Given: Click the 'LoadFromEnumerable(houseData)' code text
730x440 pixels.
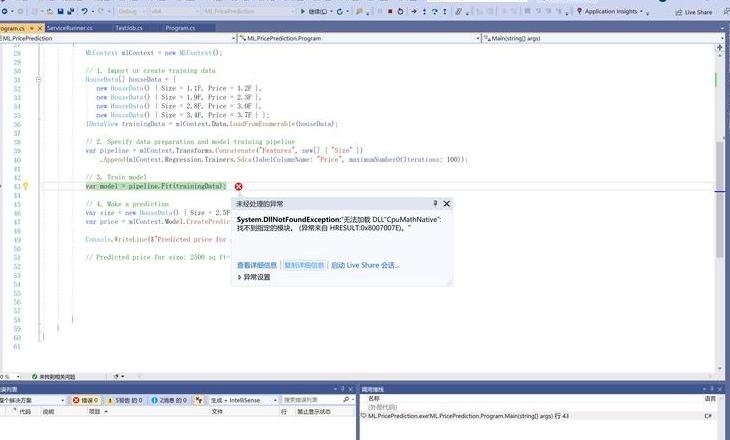Looking at the screenshot, I should [x=284, y=124].
